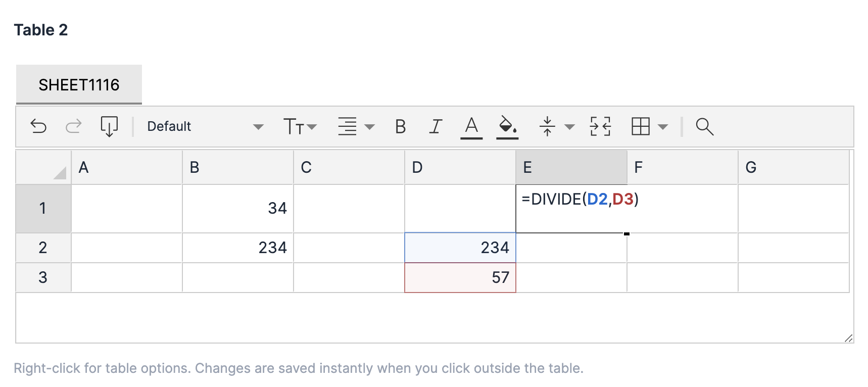Viewport: 868px width, 387px height.
Task: Click the redo arrow icon
Action: pos(74,126)
